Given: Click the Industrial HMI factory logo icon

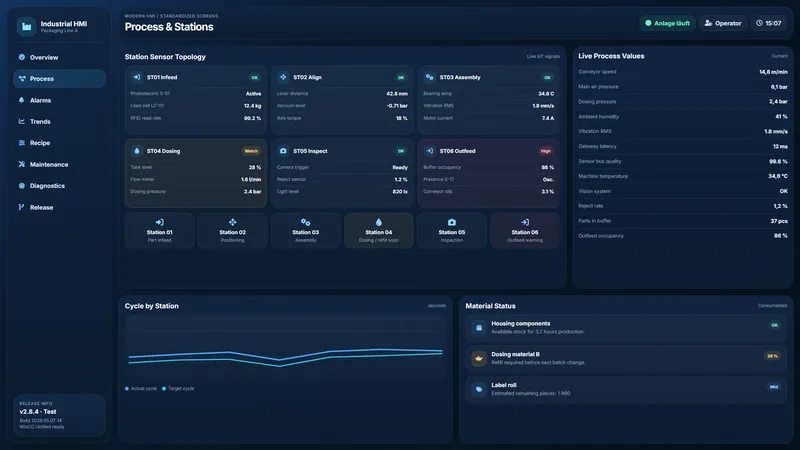Looking at the screenshot, I should 27,27.
